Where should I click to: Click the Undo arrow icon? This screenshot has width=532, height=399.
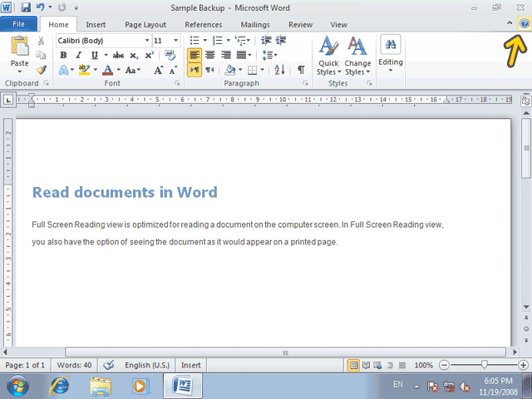pyautogui.click(x=41, y=7)
